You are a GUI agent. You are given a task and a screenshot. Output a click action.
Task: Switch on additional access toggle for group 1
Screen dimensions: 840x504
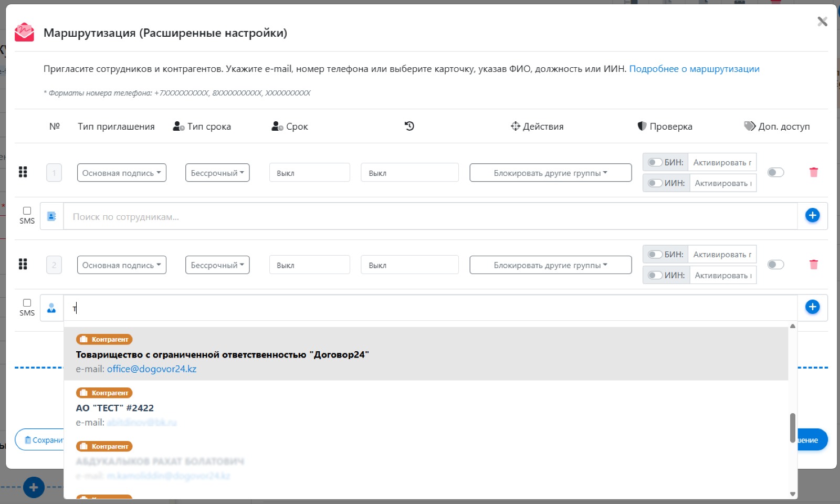[x=775, y=172]
